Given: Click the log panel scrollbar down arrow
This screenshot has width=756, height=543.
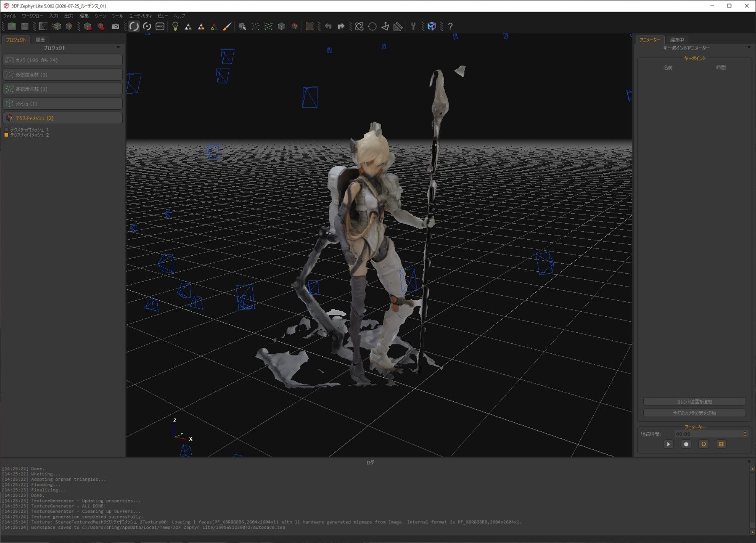Looking at the screenshot, I should click(x=752, y=532).
